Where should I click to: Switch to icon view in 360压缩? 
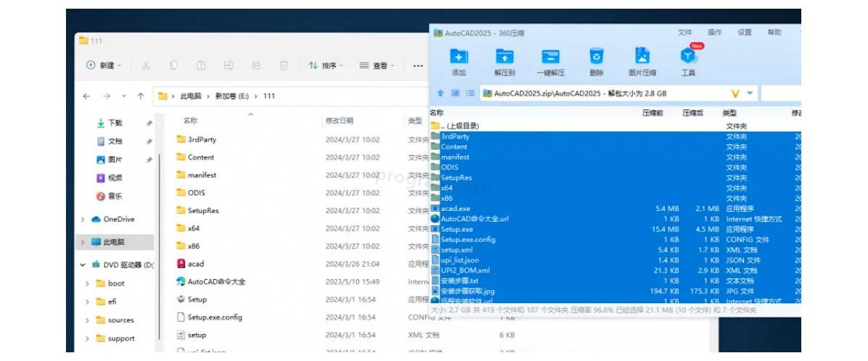(x=455, y=93)
